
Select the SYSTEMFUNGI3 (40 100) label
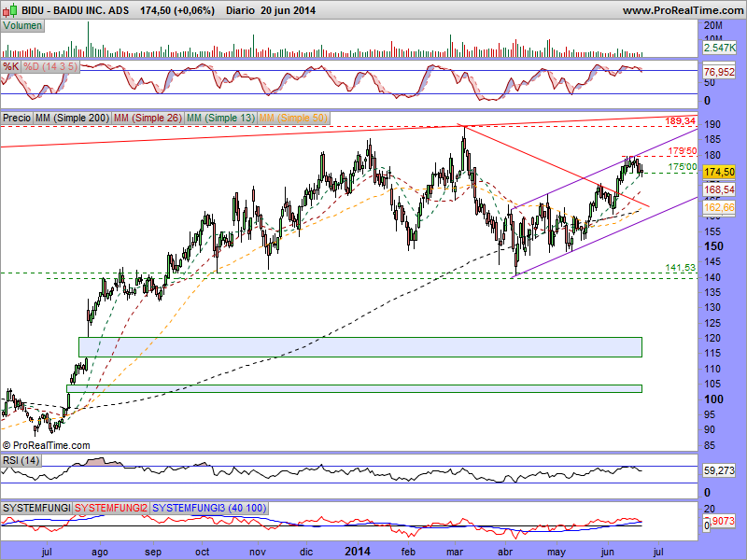coord(209,508)
